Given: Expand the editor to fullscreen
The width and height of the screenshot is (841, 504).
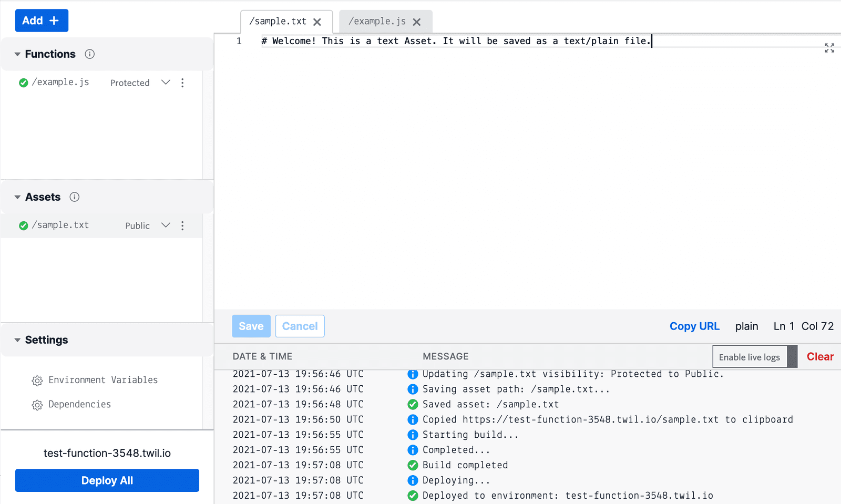Looking at the screenshot, I should [829, 48].
